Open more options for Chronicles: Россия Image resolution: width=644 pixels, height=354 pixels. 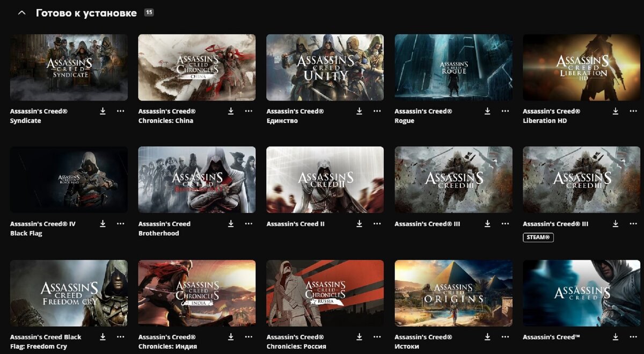377,337
